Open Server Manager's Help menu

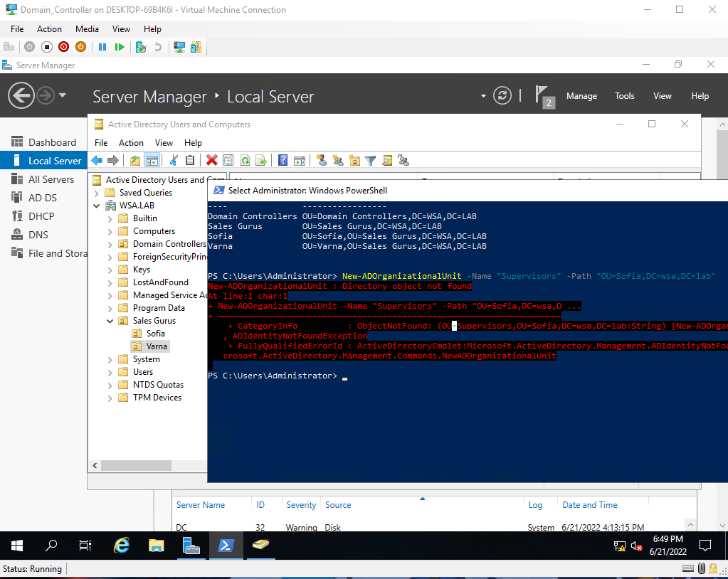coord(700,96)
